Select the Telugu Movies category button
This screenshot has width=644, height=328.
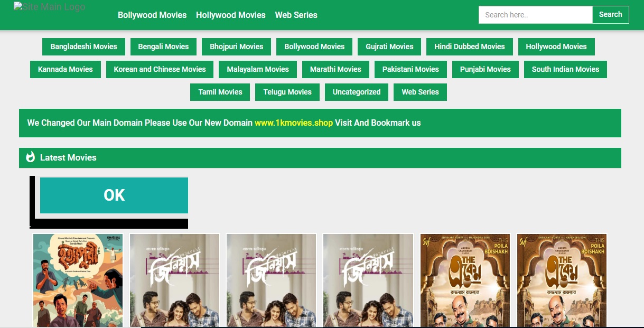point(287,92)
